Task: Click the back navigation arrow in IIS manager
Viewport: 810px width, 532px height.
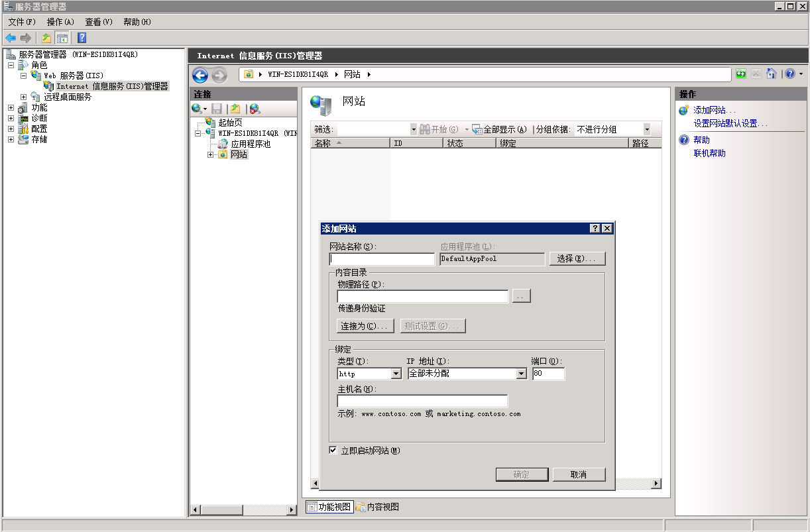Action: tap(200, 76)
